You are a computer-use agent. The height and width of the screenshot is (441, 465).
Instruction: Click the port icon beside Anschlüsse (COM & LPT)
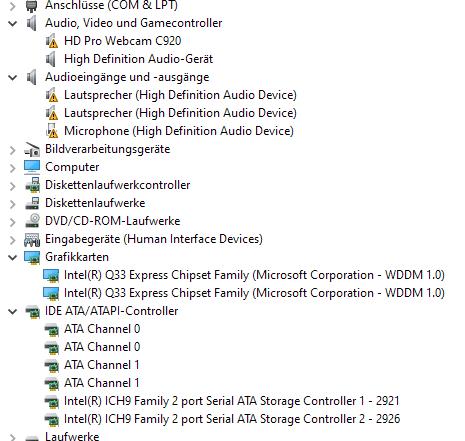click(32, 5)
